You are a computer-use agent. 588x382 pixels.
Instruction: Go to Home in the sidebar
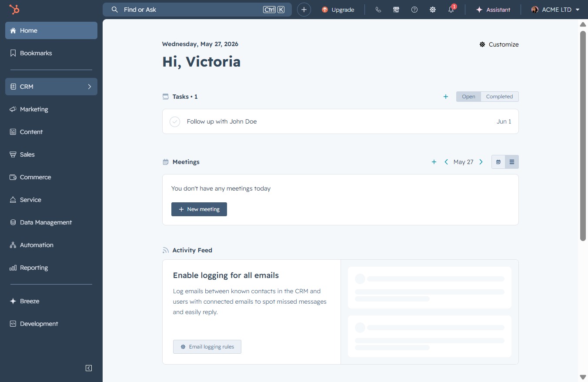click(51, 30)
